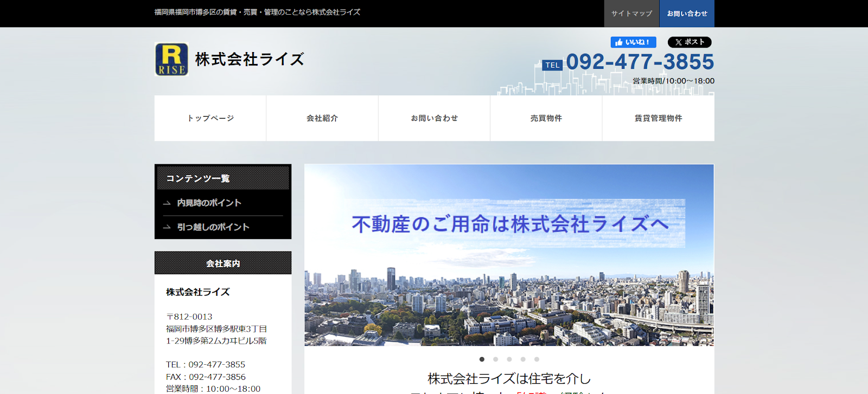This screenshot has width=868, height=394.
Task: Open 内見時のポイント sidebar link
Action: coord(209,203)
